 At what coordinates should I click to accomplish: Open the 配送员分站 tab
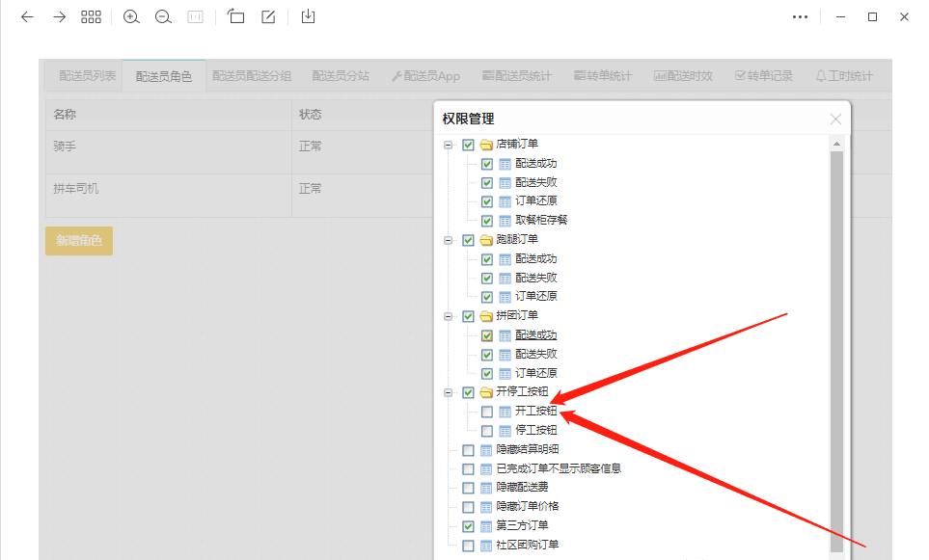341,76
